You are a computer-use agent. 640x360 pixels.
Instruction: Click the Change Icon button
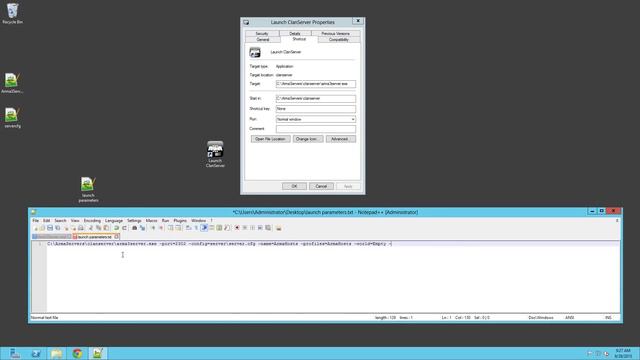[x=308, y=139]
